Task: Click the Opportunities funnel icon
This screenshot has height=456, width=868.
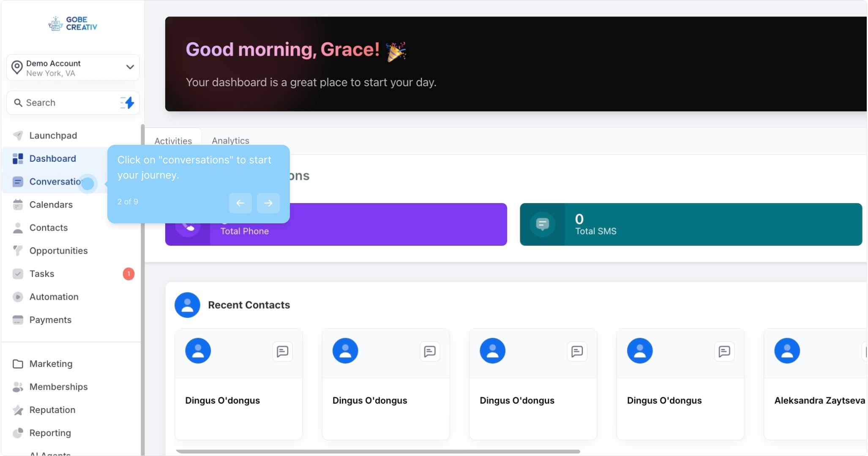Action: click(x=18, y=251)
